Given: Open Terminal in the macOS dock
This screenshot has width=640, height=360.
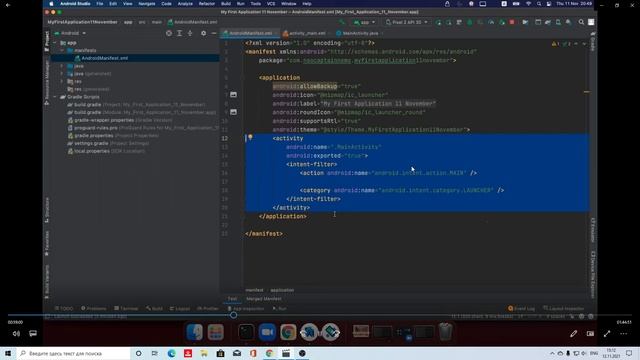Looking at the screenshot, I should [246, 332].
